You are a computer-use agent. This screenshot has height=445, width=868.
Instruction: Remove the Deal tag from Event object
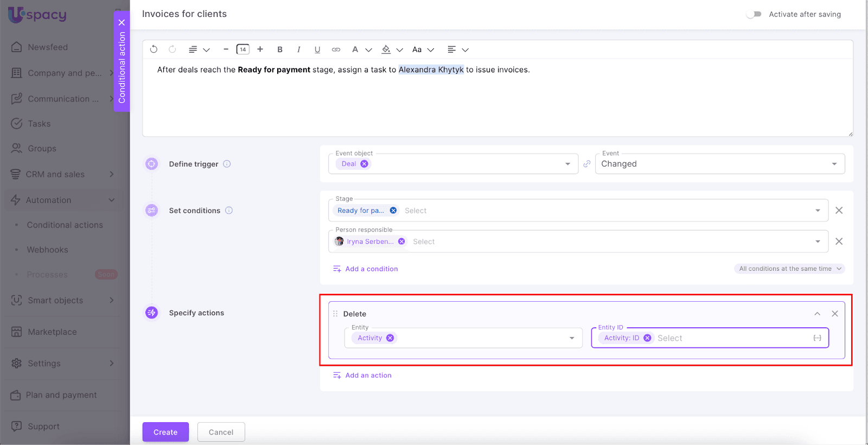click(x=365, y=164)
